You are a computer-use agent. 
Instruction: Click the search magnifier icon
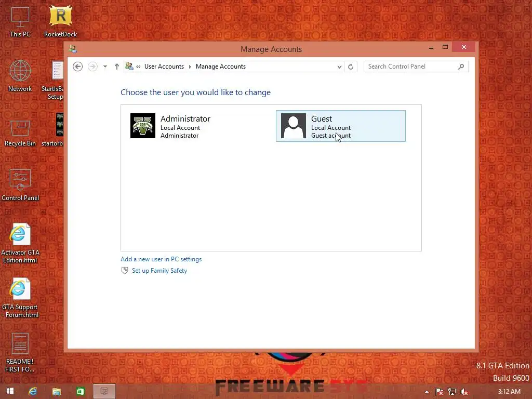(x=461, y=66)
